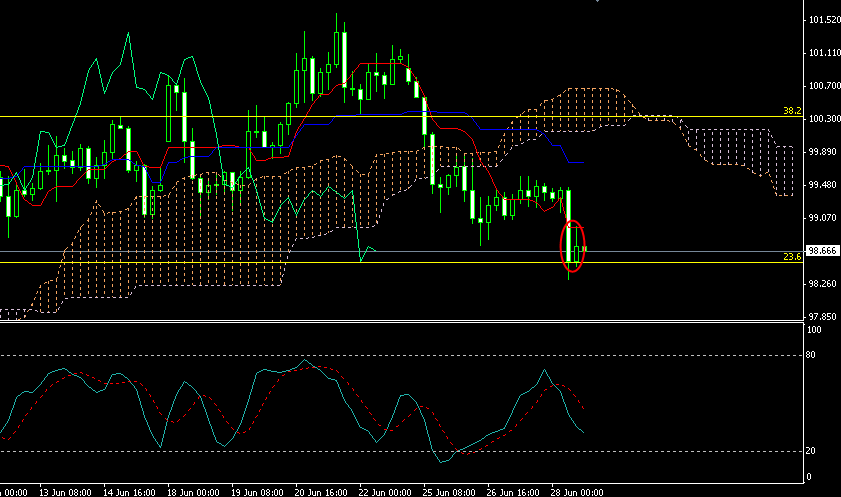Select the 23.6 Fibonacci level label

pos(792,257)
